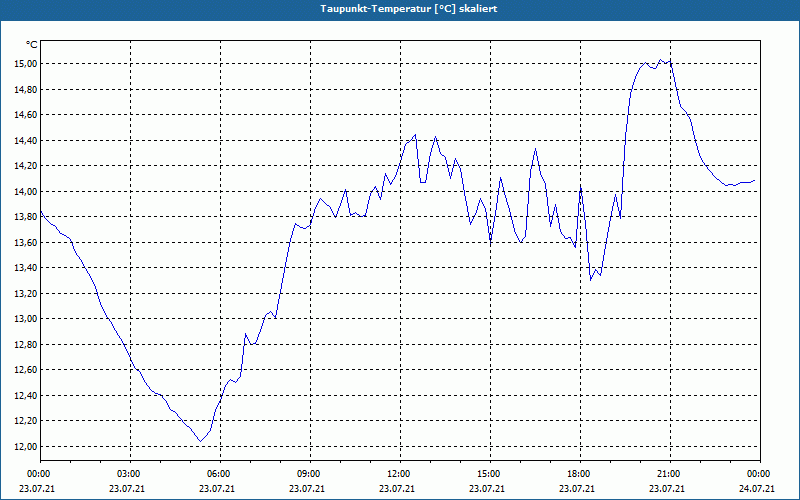The width and height of the screenshot is (800, 500).
Task: Pick the 14,60 axis label
Action: click(x=27, y=115)
